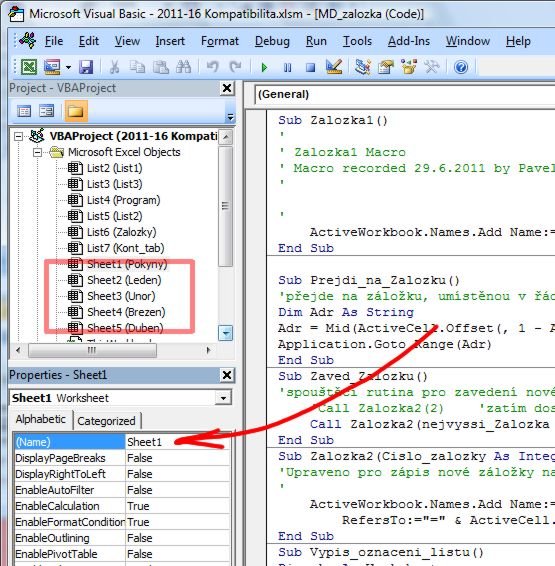Click the Break pause icon
Viewport: 555px width, 566px height.
(288, 68)
